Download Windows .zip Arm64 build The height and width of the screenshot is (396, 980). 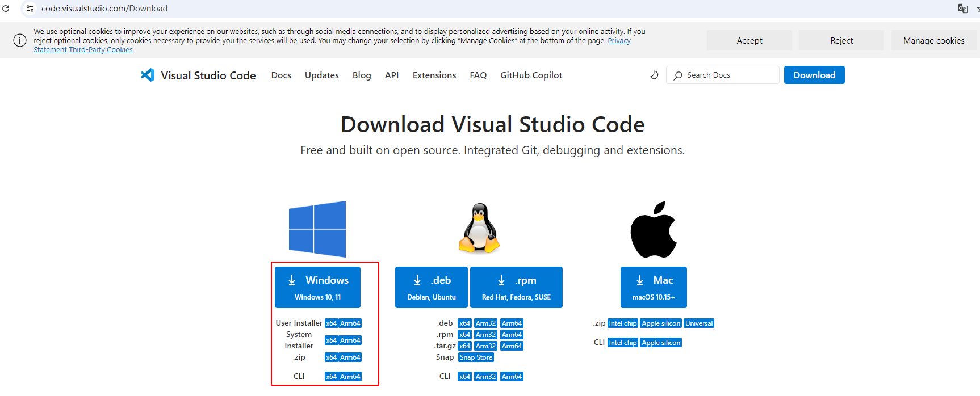coord(350,357)
